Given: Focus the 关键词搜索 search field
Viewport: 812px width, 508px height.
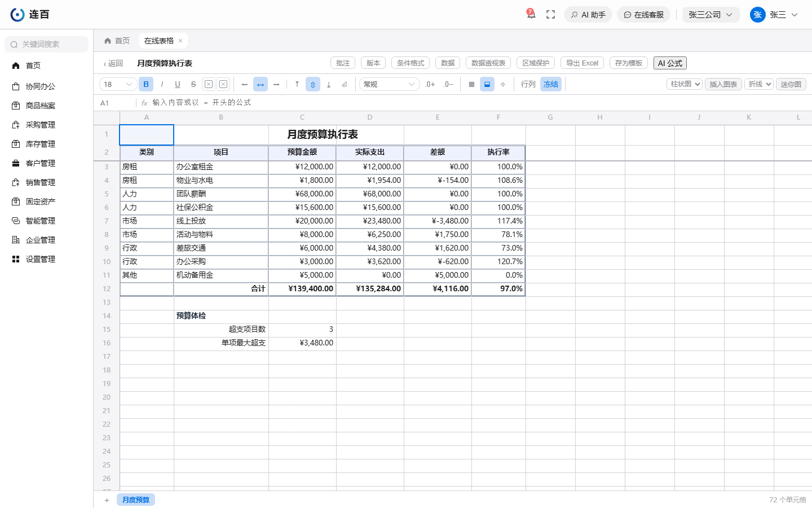Looking at the screenshot, I should [47, 44].
